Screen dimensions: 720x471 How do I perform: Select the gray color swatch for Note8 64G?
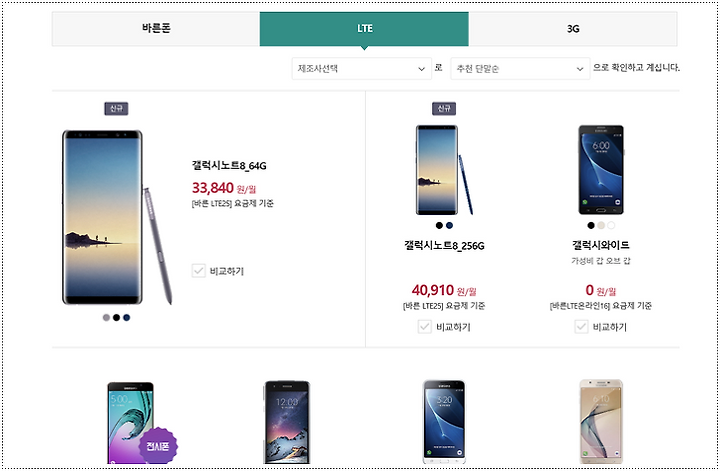tap(107, 318)
